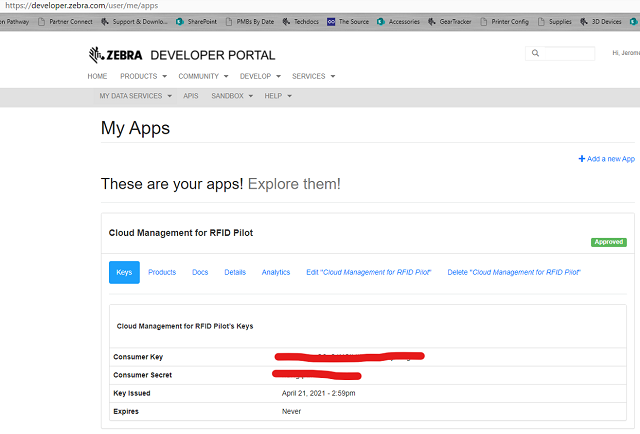This screenshot has height=434, width=640.
Task: Open the Partner Connect bookmark
Action: point(65,22)
